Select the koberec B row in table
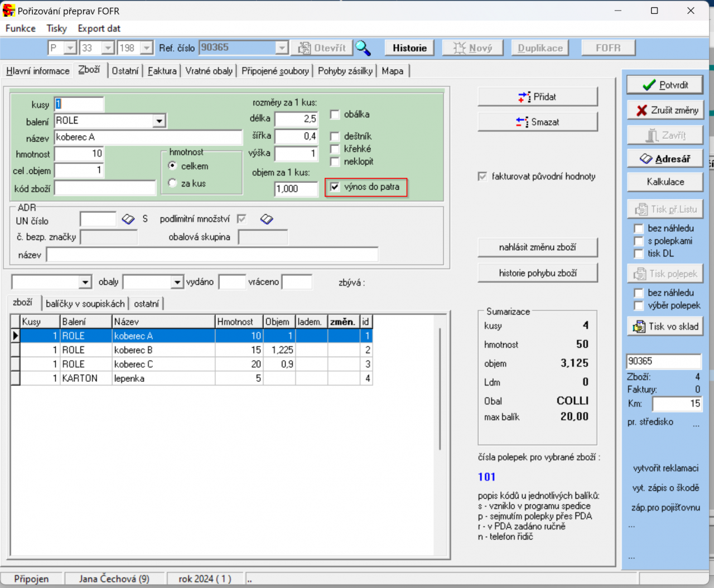This screenshot has width=714, height=588. click(x=133, y=350)
